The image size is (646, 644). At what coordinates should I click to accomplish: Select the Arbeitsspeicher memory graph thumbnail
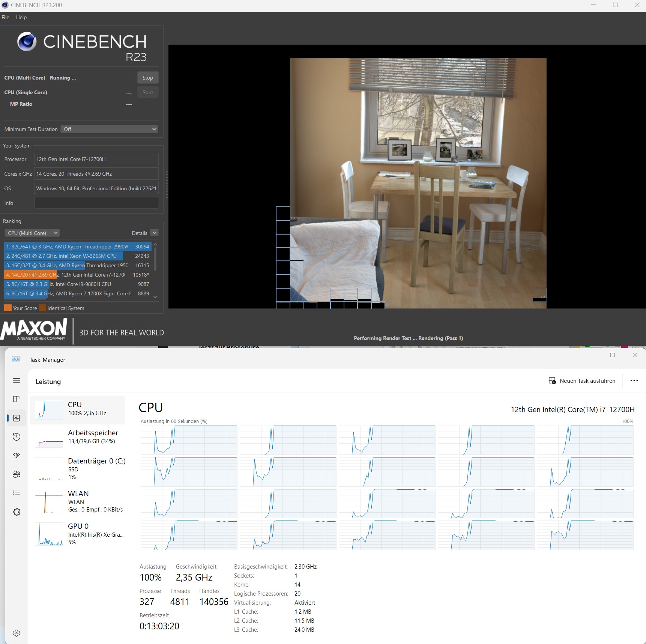(x=49, y=438)
